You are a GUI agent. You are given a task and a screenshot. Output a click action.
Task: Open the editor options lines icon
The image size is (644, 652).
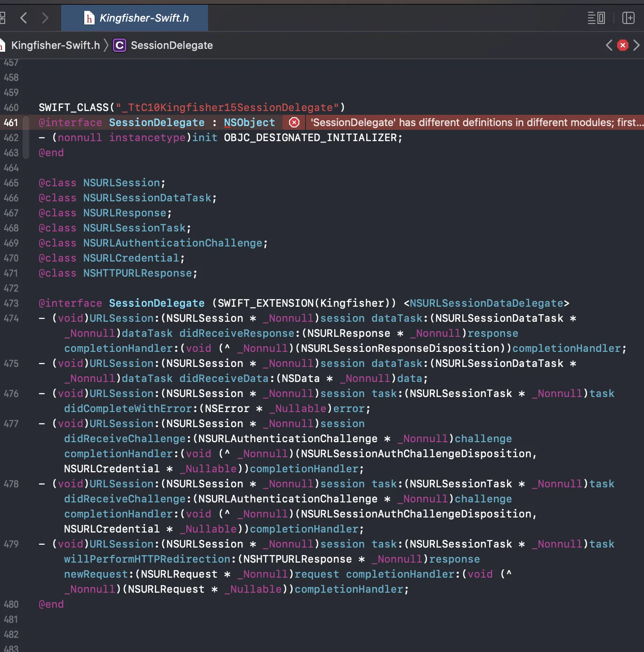click(596, 18)
